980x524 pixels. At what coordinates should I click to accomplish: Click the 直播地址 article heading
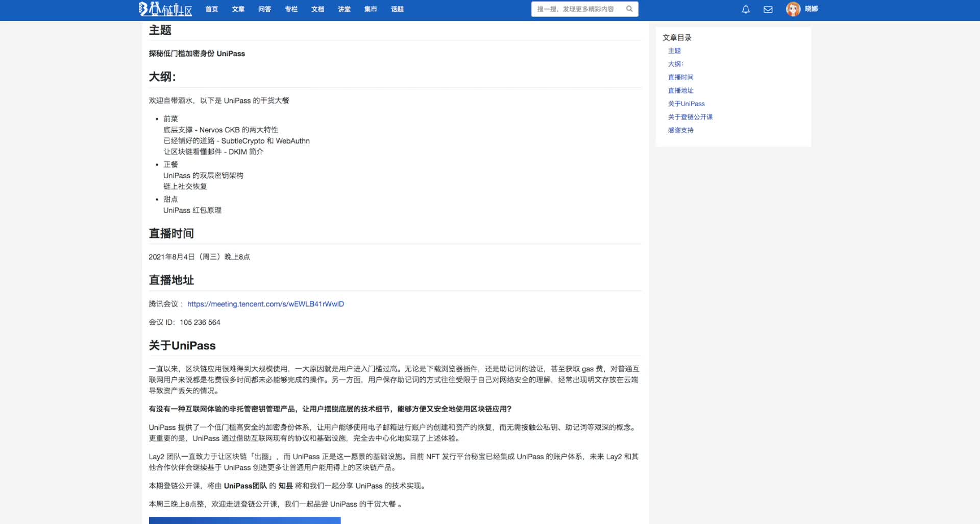(171, 280)
